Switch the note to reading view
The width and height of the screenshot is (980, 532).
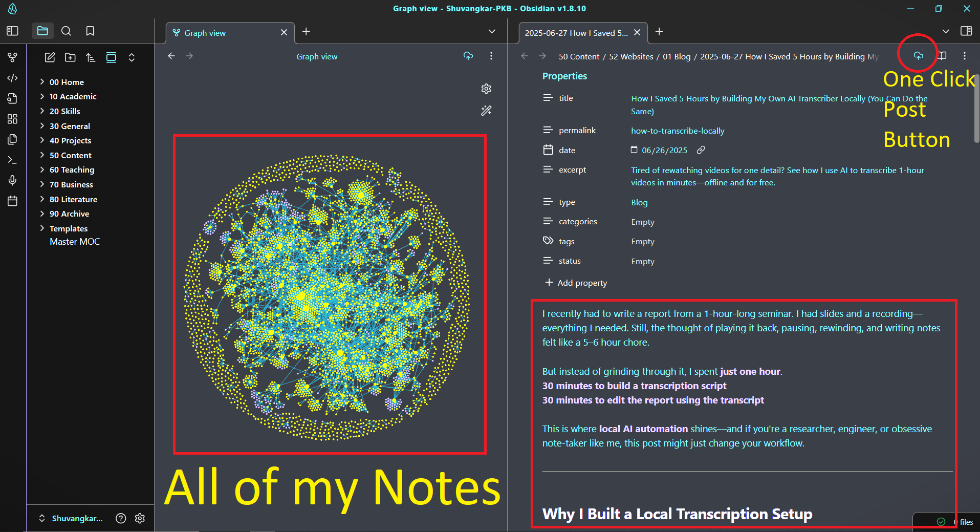coord(942,56)
